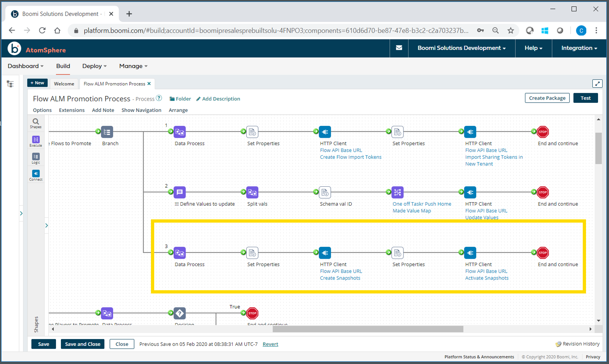609x364 pixels.
Task: Click the Create Package button
Action: click(547, 98)
